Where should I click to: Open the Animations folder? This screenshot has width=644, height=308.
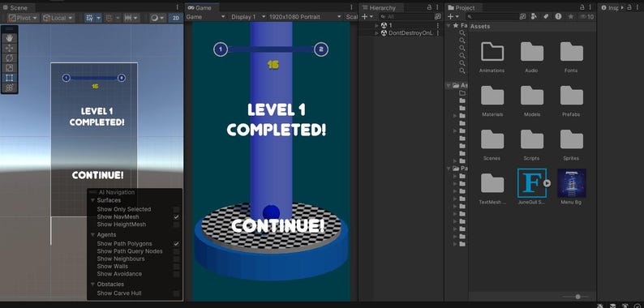tap(492, 57)
